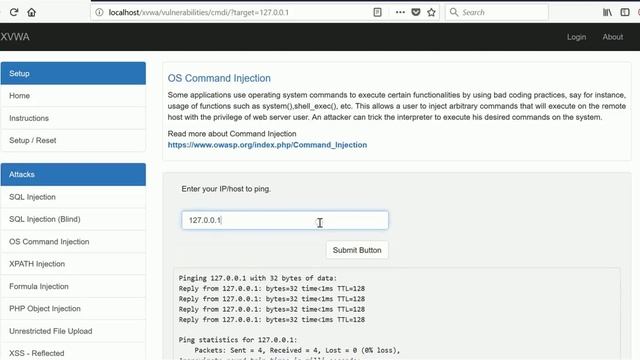Click the IP/host text input field
This screenshot has height=360, width=640.
tap(285, 220)
